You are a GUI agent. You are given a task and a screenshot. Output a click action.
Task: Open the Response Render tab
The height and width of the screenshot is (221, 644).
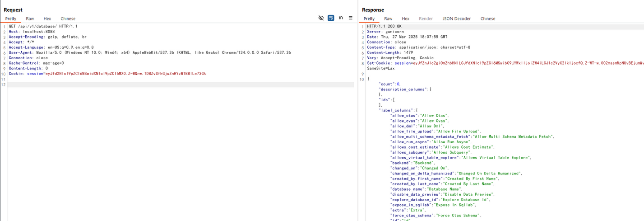coord(426,19)
